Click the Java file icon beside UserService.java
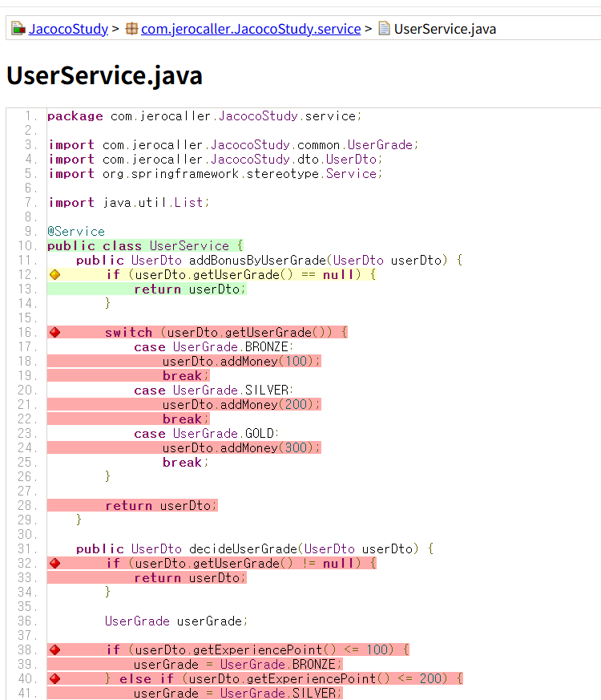Viewport: 601px width, 700px height. click(385, 29)
